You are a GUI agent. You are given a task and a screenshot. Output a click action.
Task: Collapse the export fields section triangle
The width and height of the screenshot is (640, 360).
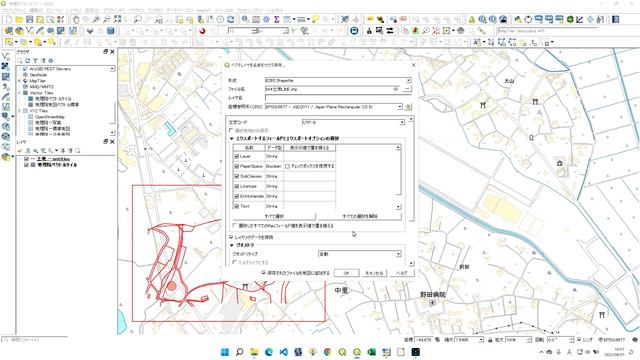[x=232, y=139]
